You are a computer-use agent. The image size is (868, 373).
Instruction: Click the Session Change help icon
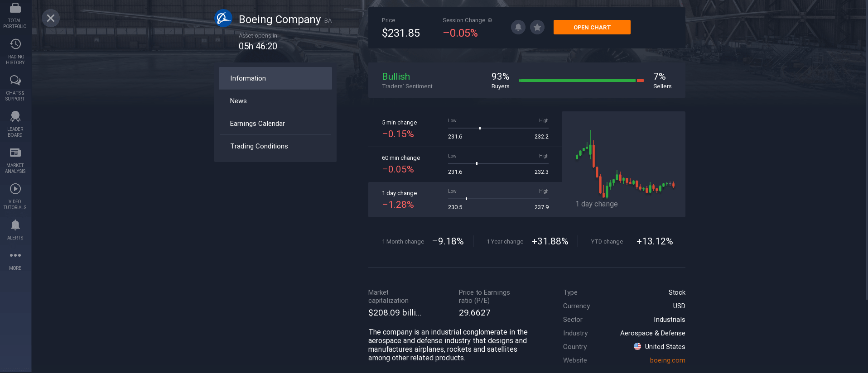[490, 20]
